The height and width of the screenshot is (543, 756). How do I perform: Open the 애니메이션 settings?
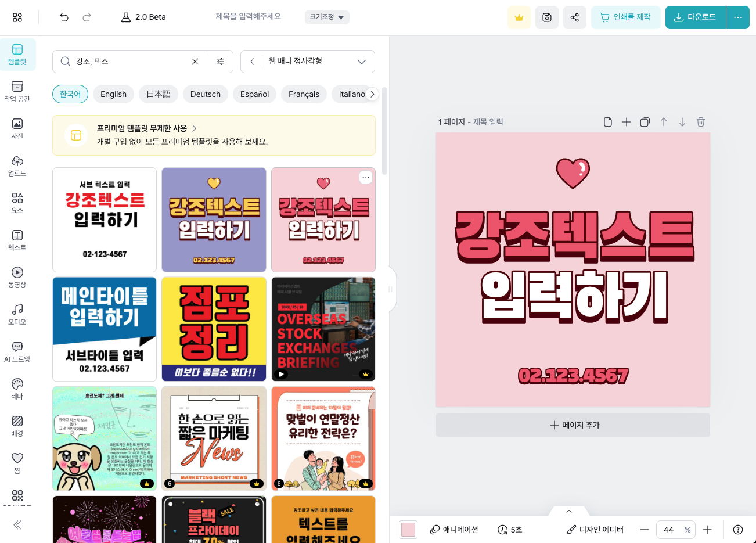[454, 530]
